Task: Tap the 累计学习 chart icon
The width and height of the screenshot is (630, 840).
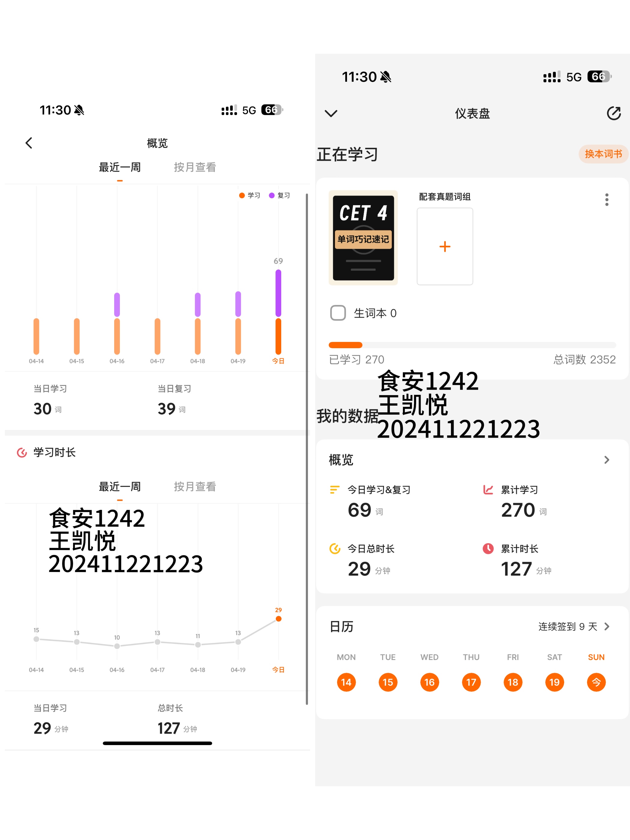Action: pos(488,489)
